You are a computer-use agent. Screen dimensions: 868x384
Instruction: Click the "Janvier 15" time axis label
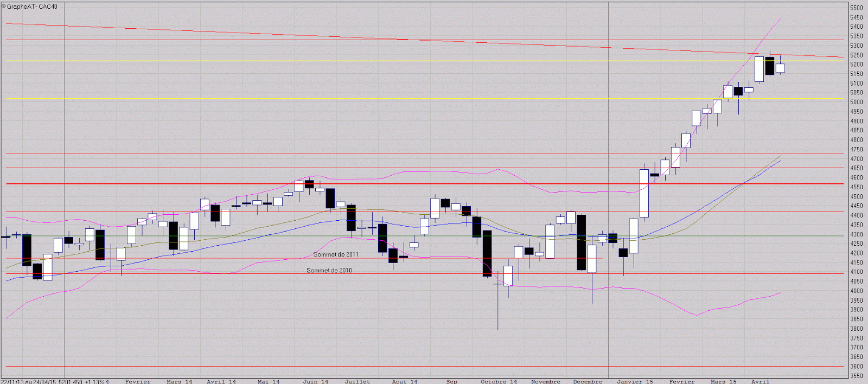(635, 382)
